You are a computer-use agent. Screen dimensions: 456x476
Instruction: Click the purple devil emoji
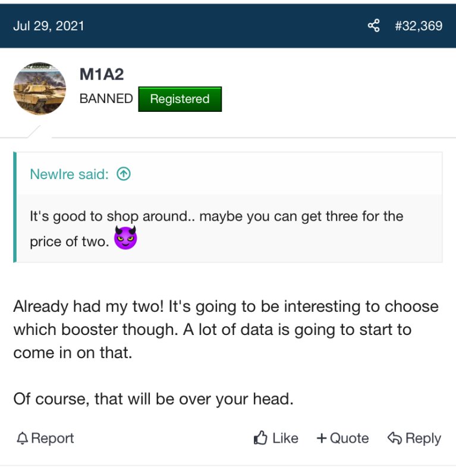pyautogui.click(x=125, y=238)
